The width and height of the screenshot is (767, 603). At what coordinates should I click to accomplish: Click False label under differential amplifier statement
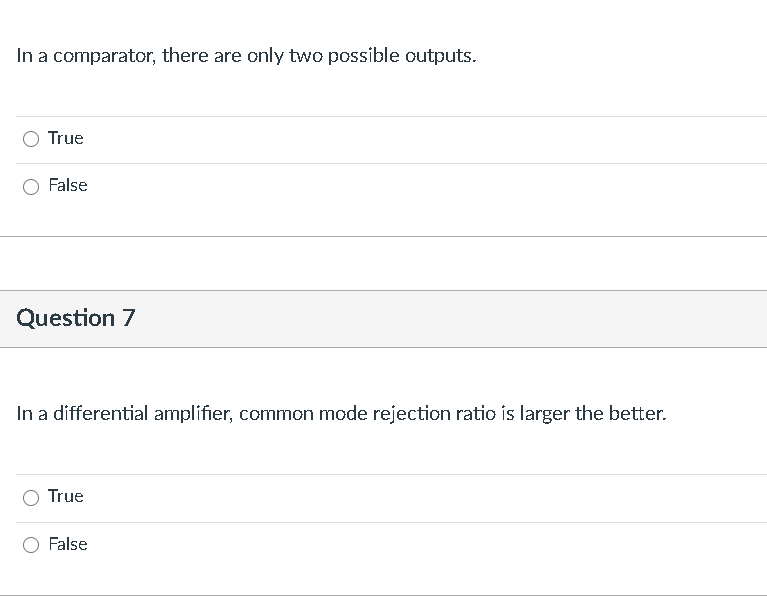68,544
